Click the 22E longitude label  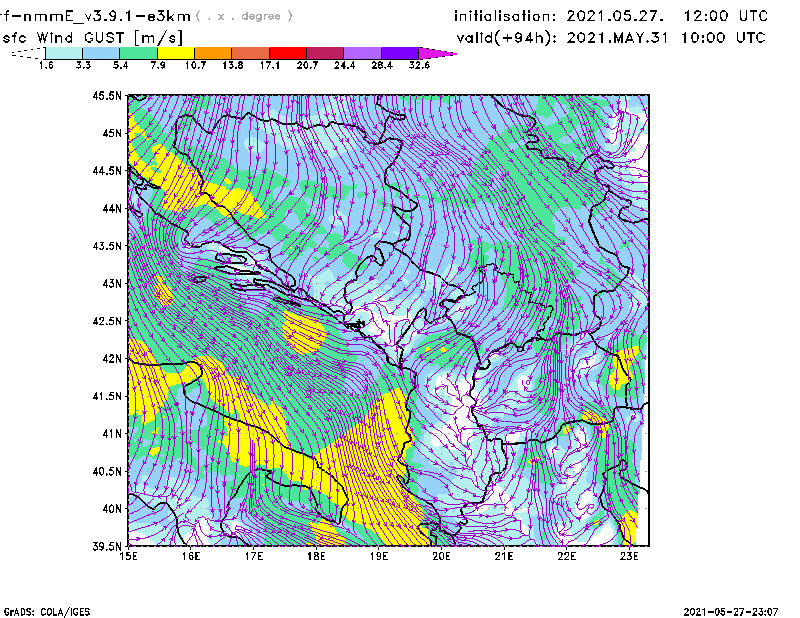coord(566,556)
